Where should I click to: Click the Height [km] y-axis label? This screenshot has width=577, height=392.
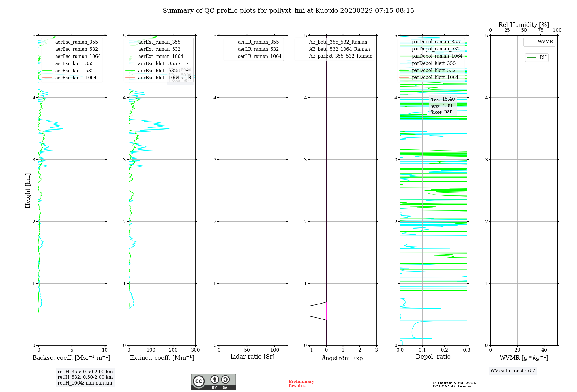point(28,190)
